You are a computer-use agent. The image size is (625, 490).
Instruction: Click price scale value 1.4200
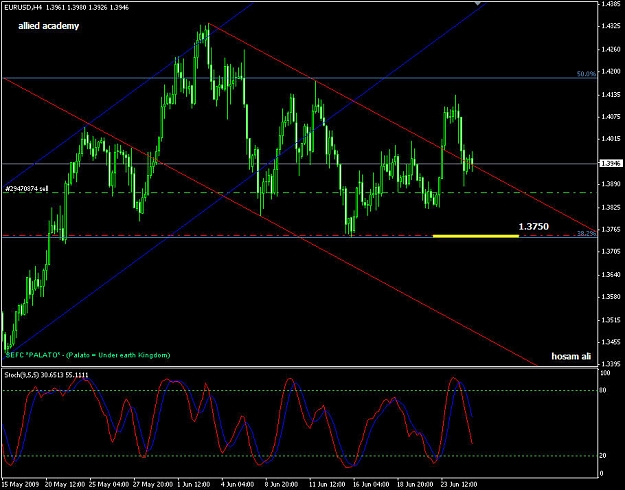pyautogui.click(x=612, y=72)
